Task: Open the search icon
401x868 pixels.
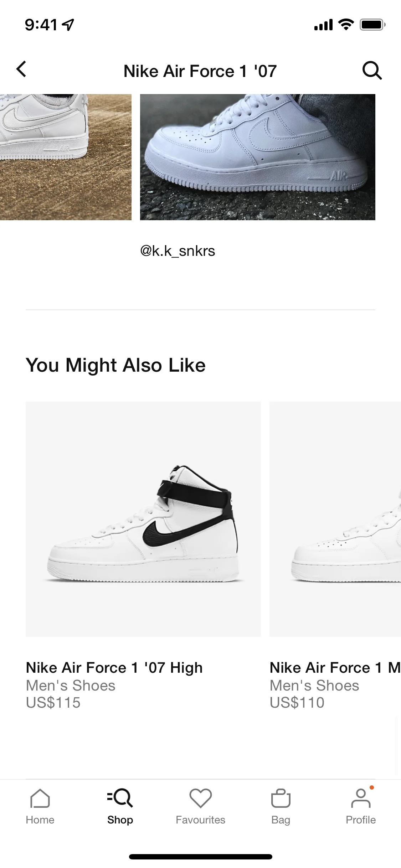Action: click(372, 70)
